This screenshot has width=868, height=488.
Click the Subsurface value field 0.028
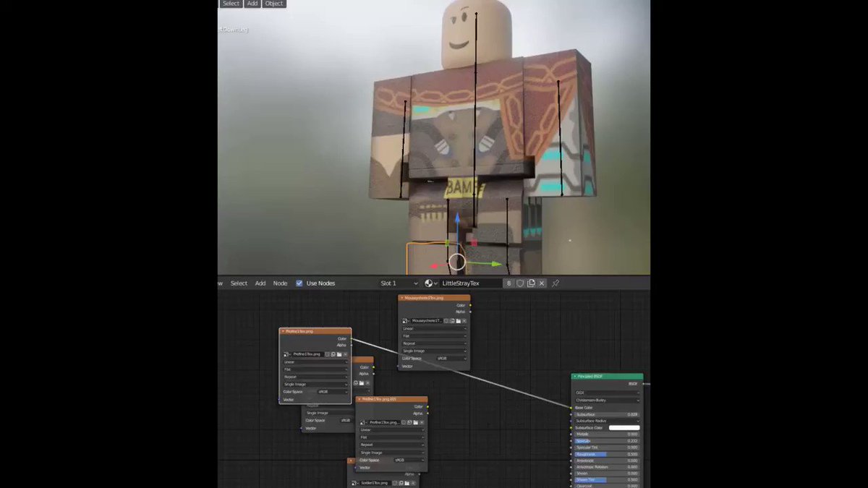(608, 414)
